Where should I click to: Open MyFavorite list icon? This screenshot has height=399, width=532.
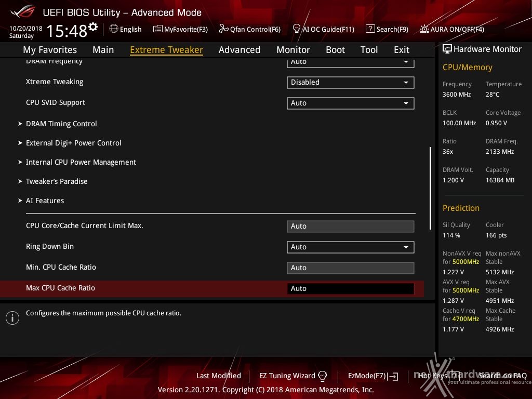[158, 29]
